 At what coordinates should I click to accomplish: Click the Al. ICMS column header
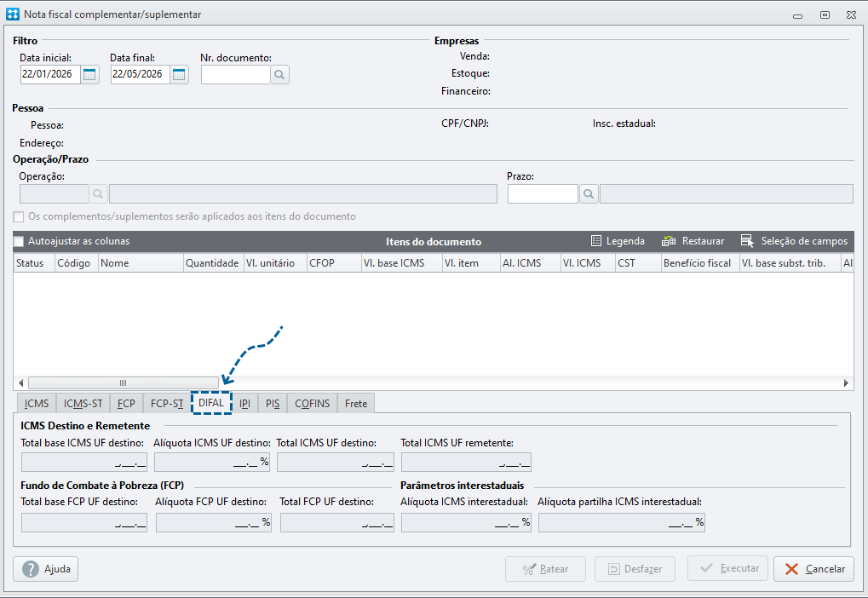tap(531, 263)
